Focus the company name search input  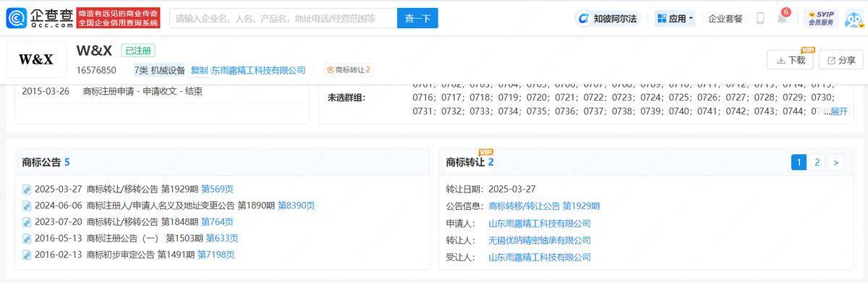click(283, 18)
